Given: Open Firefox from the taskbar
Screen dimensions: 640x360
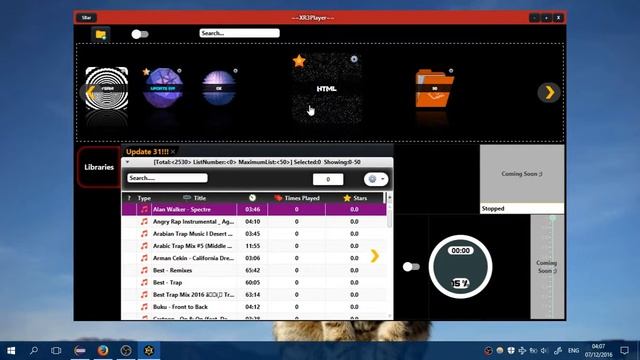Looking at the screenshot, I should click(103, 351).
